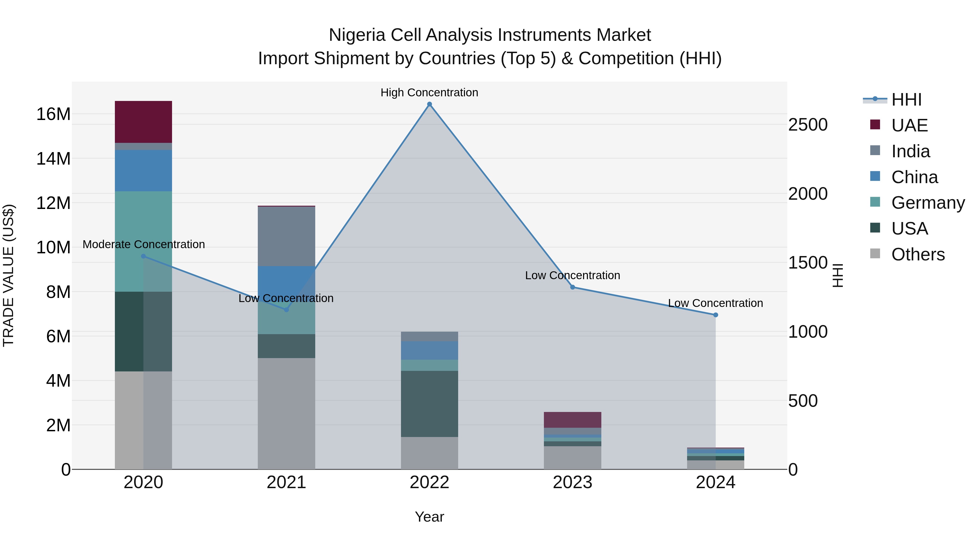This screenshot has width=980, height=551.
Task: Select the USA segment of the 2022 bar
Action: 430,404
